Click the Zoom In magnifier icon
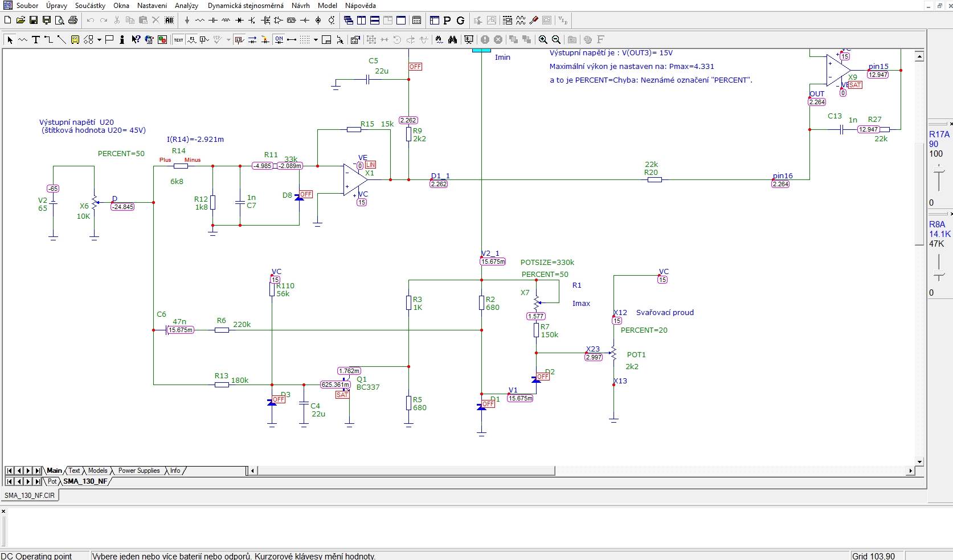This screenshot has width=953, height=560. click(x=543, y=40)
